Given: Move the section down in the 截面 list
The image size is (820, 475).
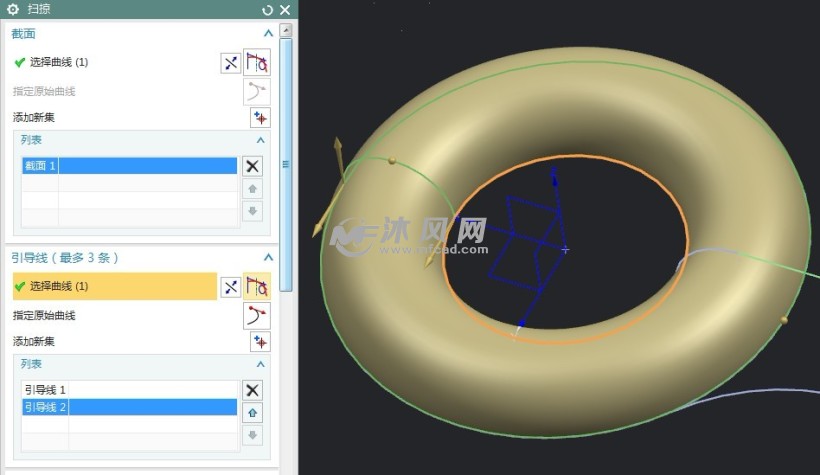Looking at the screenshot, I should coord(253,211).
